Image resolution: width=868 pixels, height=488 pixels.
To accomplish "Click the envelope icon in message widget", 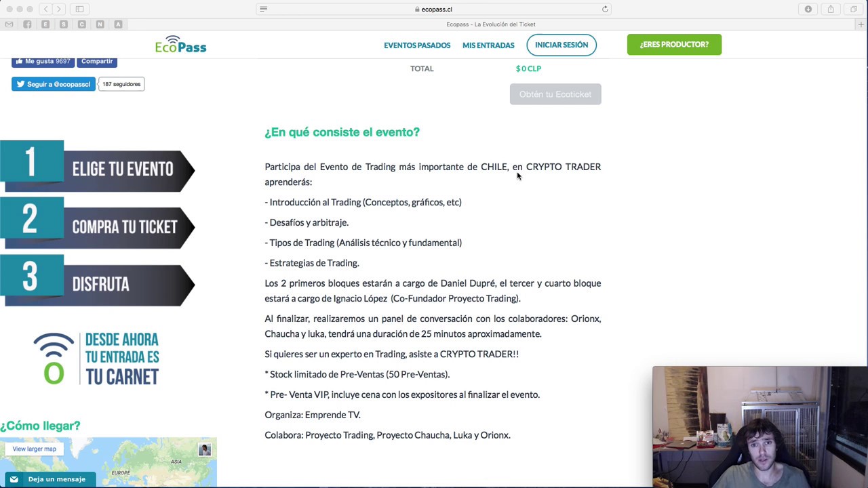I will pyautogui.click(x=14, y=479).
